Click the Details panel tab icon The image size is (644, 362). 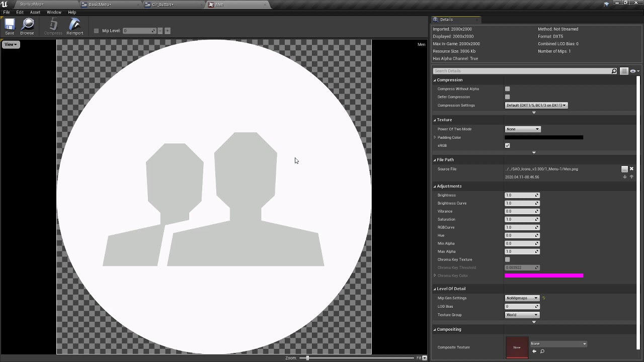point(436,20)
